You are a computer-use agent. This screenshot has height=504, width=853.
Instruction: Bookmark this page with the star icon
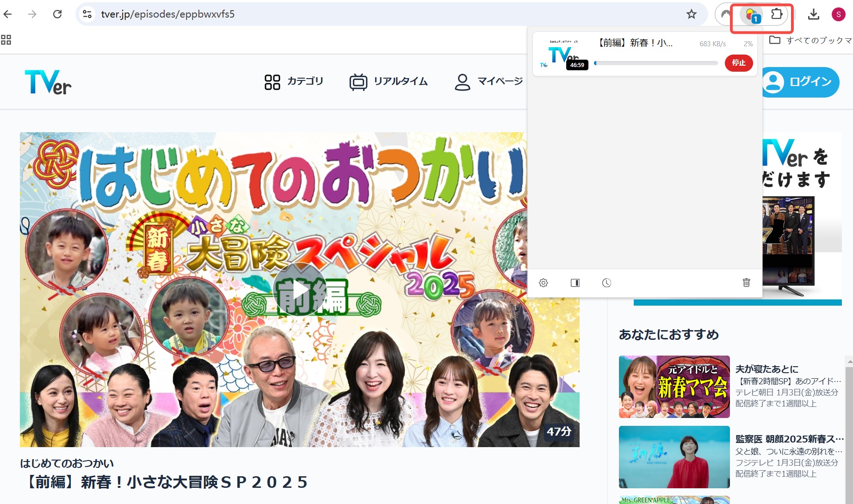[x=691, y=14]
